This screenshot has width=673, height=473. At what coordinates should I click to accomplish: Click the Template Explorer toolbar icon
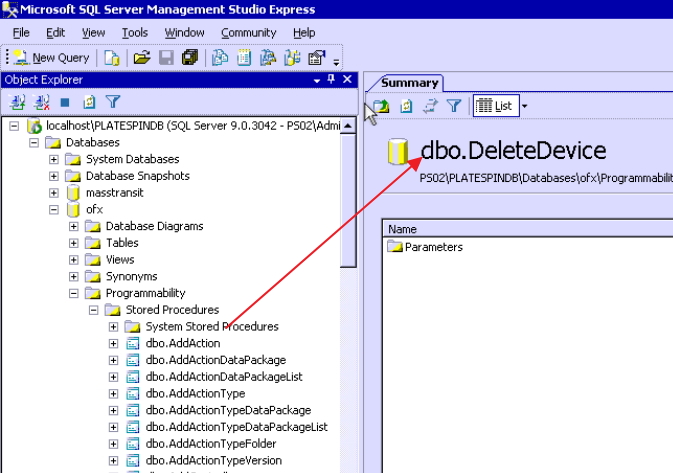(292, 58)
